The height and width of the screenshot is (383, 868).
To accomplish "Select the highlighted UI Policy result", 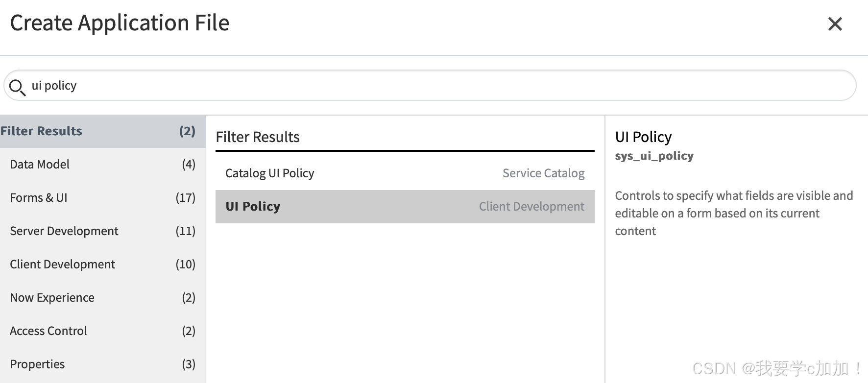I will 405,207.
